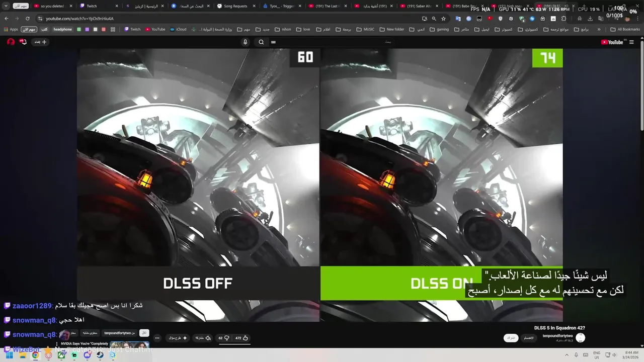644x362 pixels.
Task: Go to YouTube home via logo
Action: pyautogui.click(x=612, y=42)
